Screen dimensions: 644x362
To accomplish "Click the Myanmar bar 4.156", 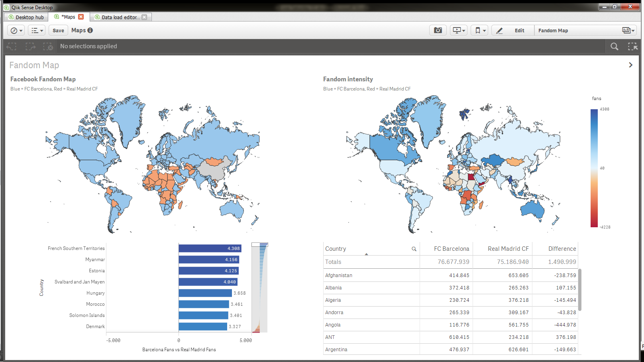I will [209, 260].
